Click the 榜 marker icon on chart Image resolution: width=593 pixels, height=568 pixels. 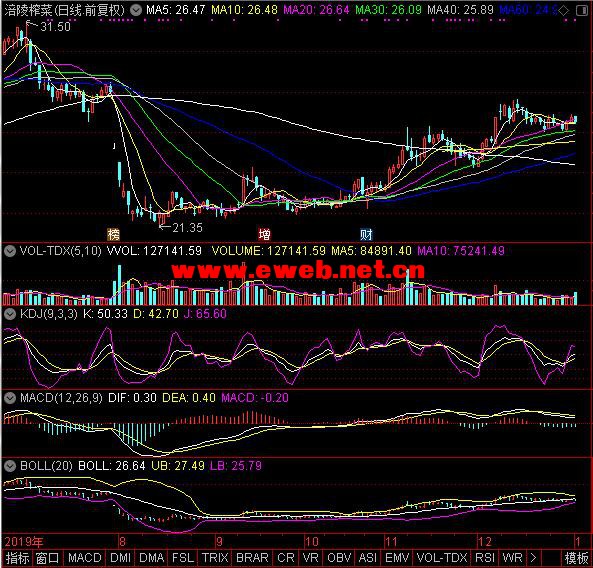113,234
